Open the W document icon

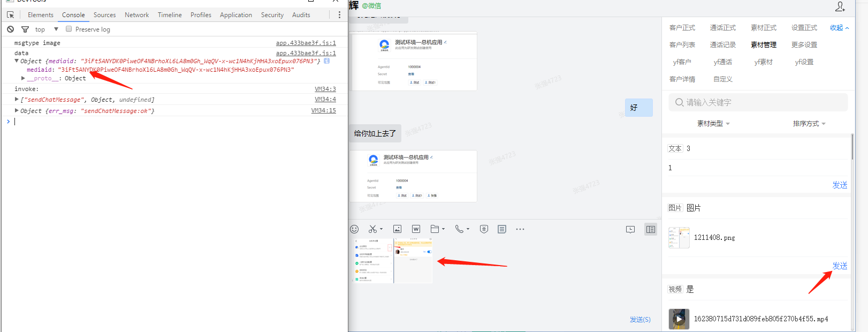(416, 229)
